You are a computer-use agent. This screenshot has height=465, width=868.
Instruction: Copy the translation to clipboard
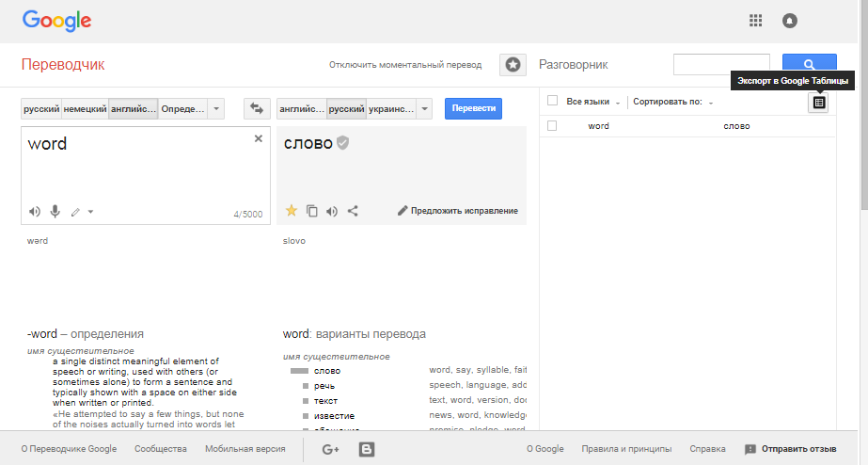coord(312,211)
